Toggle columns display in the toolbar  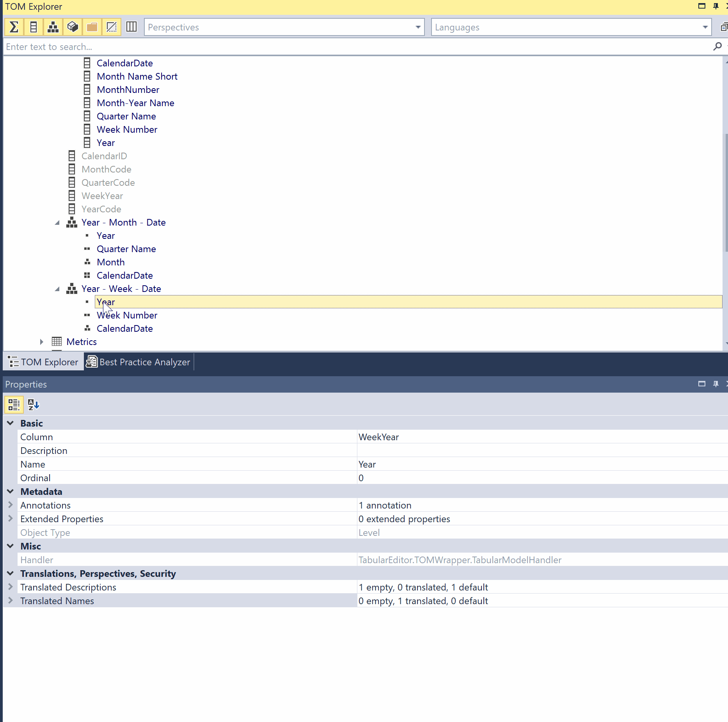[34, 27]
